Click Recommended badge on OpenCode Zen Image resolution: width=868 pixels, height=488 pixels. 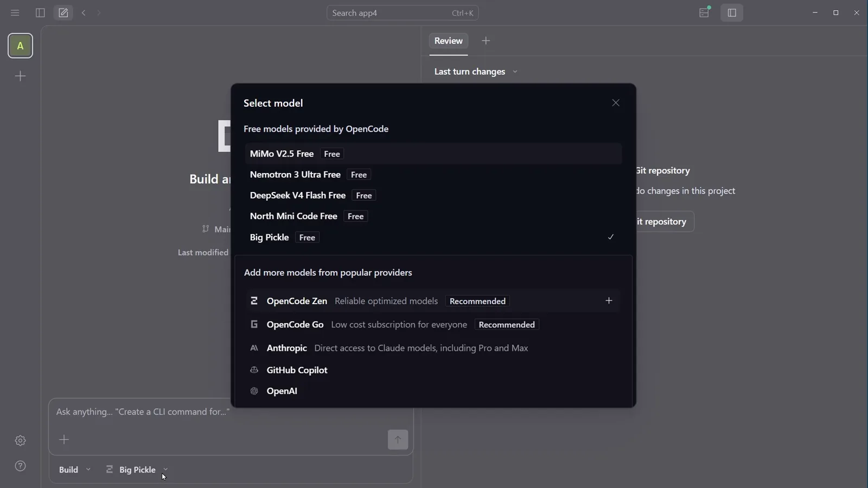pos(477,301)
